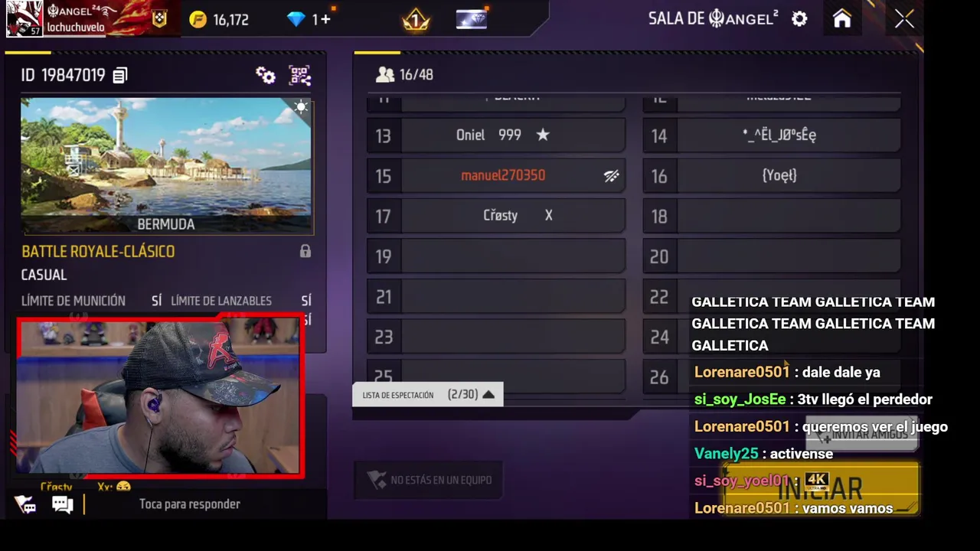This screenshot has height=551, width=980.
Task: Open the Bermuda map selection thumbnail
Action: pos(166,165)
